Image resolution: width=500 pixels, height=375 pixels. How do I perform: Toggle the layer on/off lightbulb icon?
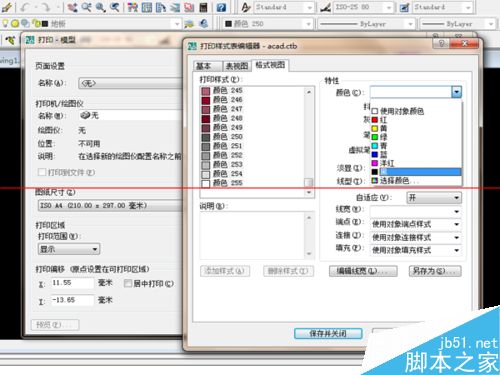click(x=5, y=23)
